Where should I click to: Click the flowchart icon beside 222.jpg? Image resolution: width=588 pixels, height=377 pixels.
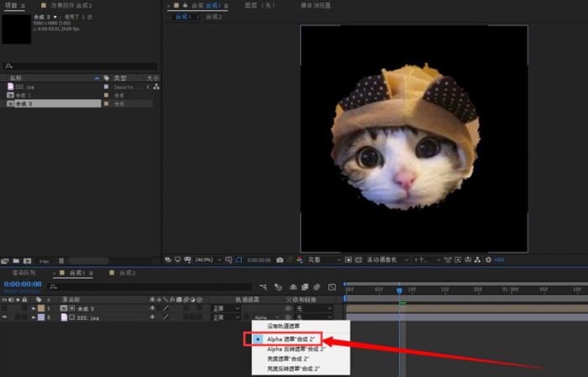[x=156, y=86]
